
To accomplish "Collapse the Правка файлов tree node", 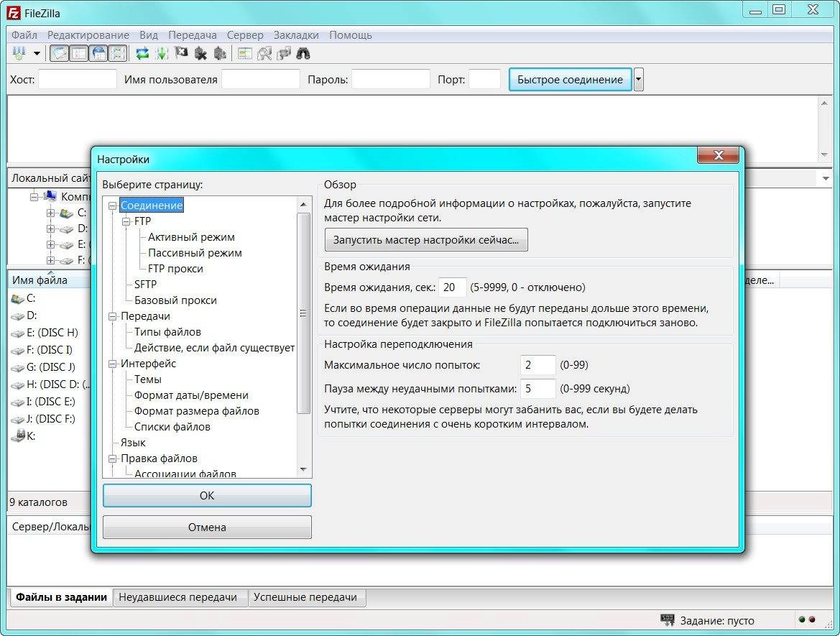I will [x=113, y=458].
